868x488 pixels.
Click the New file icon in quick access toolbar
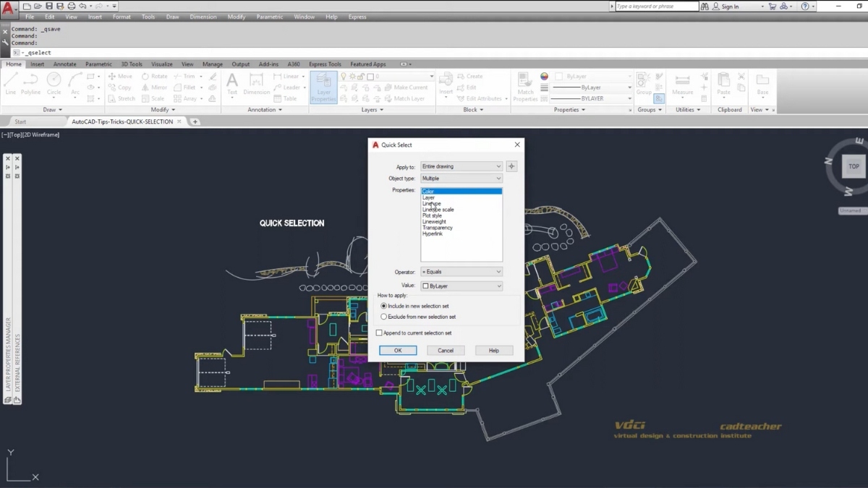pyautogui.click(x=27, y=7)
